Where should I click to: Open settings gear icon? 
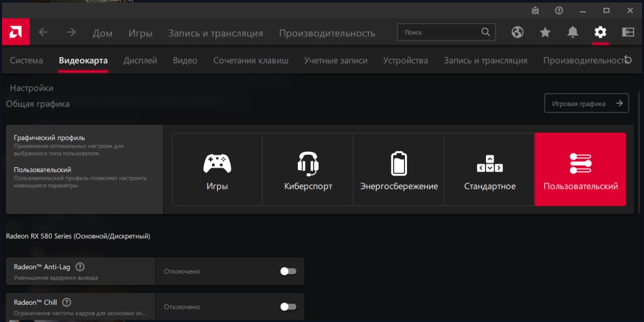coord(600,32)
